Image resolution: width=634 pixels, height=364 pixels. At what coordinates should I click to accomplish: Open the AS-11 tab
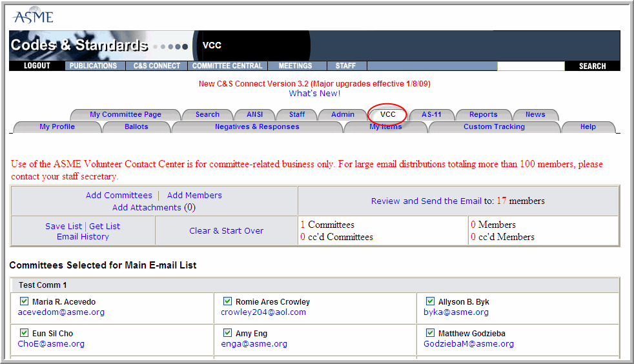click(x=431, y=115)
